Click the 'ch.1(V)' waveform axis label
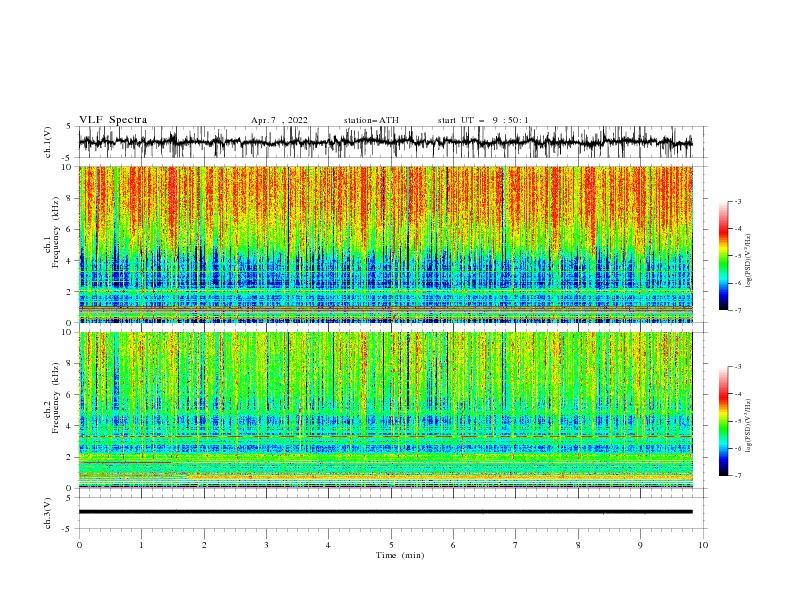 coord(48,142)
